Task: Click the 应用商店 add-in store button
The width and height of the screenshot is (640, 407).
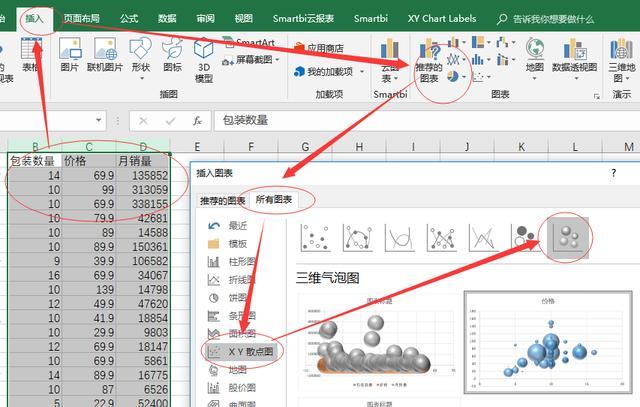Action: pyautogui.click(x=319, y=48)
